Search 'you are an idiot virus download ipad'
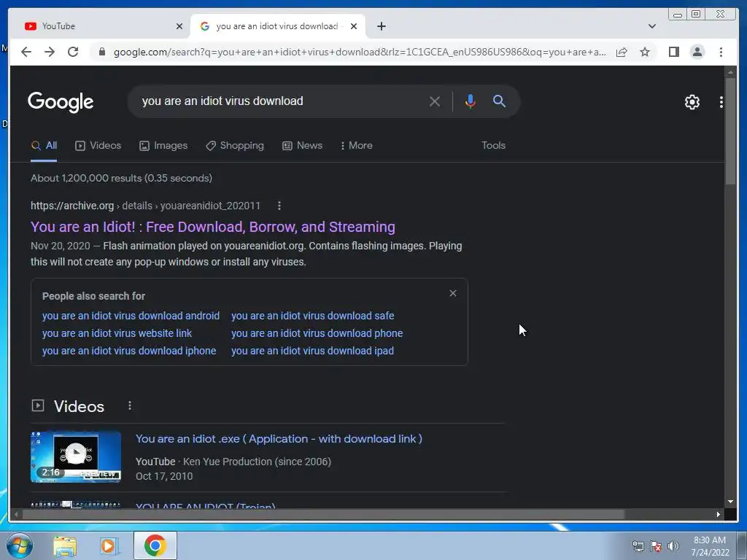This screenshot has height=560, width=747. coord(312,351)
